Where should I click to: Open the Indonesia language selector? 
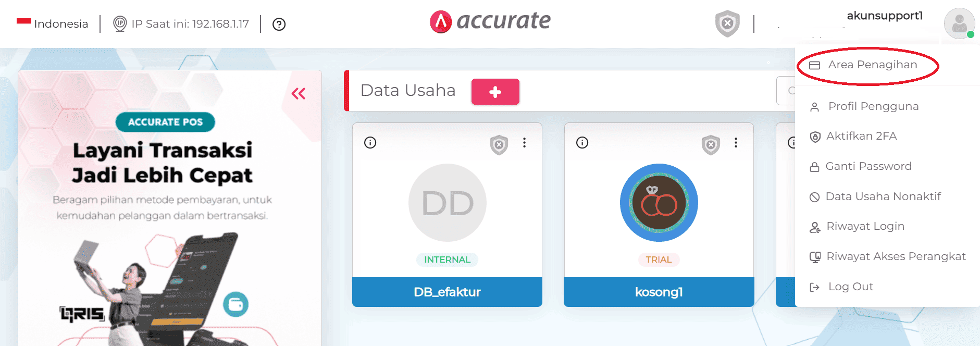[53, 24]
